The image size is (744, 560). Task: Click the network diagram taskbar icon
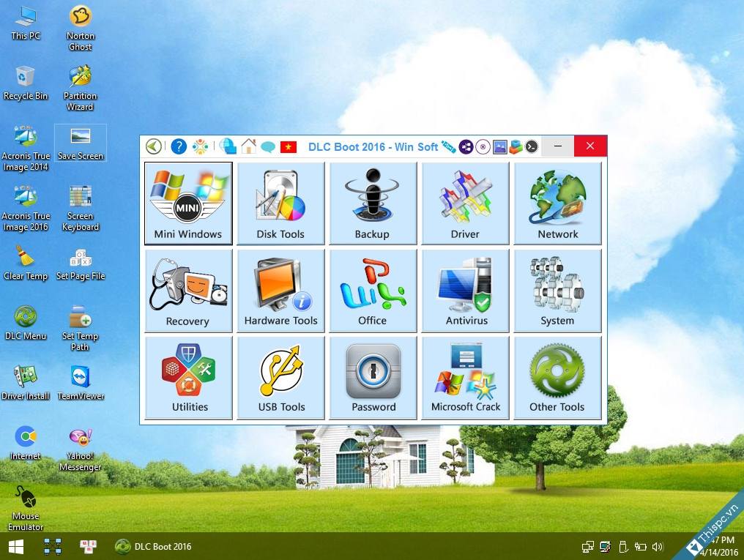pyautogui.click(x=52, y=547)
